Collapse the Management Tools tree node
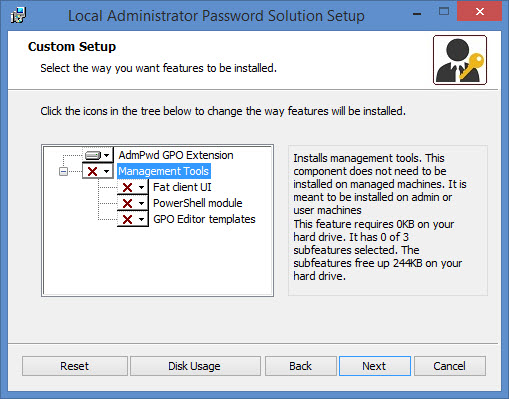The width and height of the screenshot is (509, 399). [63, 172]
